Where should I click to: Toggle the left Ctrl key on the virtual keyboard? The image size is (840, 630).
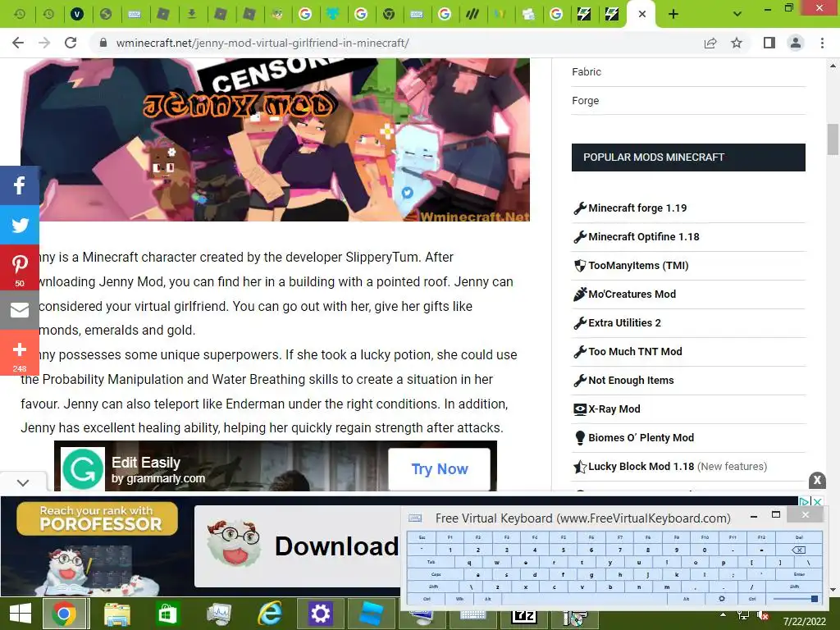coord(427,599)
